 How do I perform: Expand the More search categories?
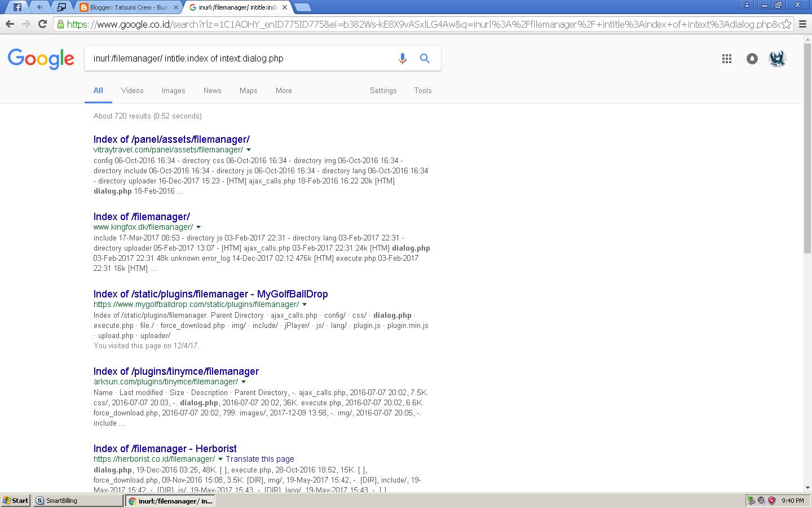[284, 90]
